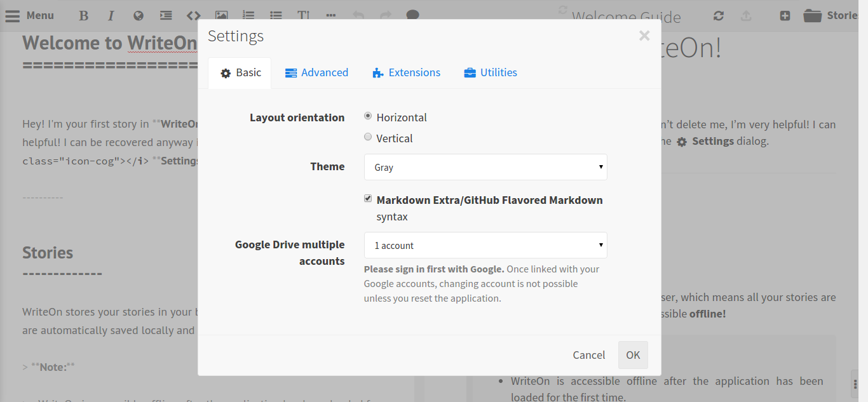Redo edit in toolbar
The width and height of the screenshot is (868, 402).
385,16
